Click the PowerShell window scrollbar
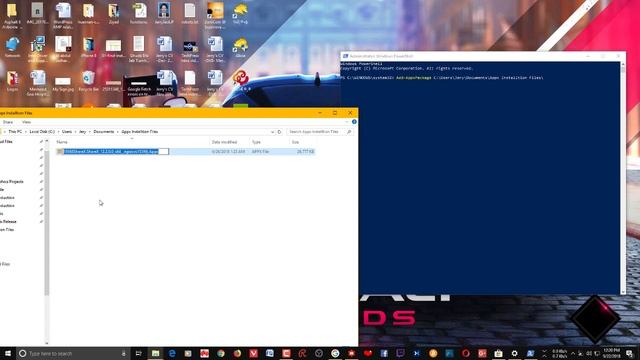The width and height of the screenshot is (640, 360). [622, 178]
